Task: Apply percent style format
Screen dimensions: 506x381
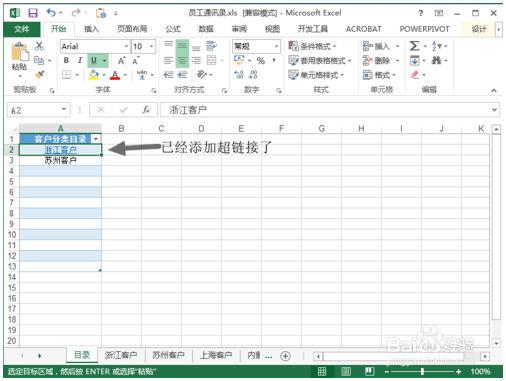Action: click(261, 61)
